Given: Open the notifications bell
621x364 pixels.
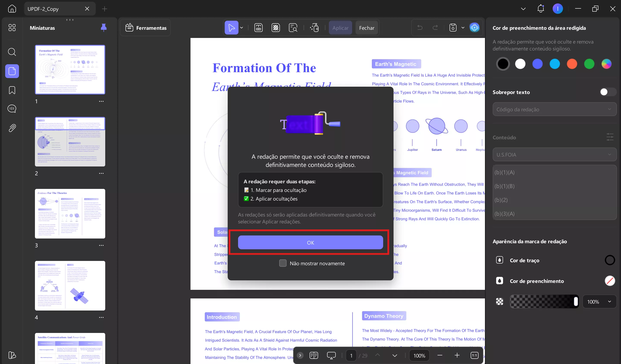Looking at the screenshot, I should (x=541, y=9).
